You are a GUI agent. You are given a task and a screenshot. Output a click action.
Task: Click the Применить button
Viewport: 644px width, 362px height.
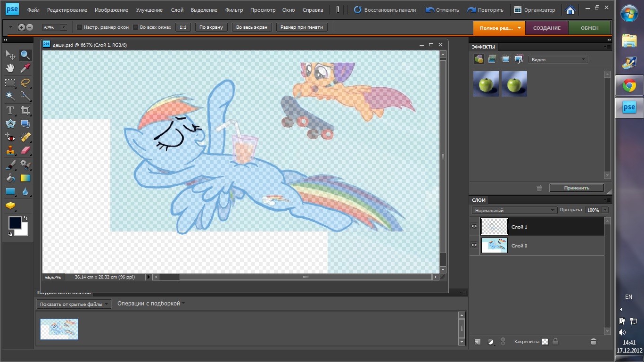(577, 188)
